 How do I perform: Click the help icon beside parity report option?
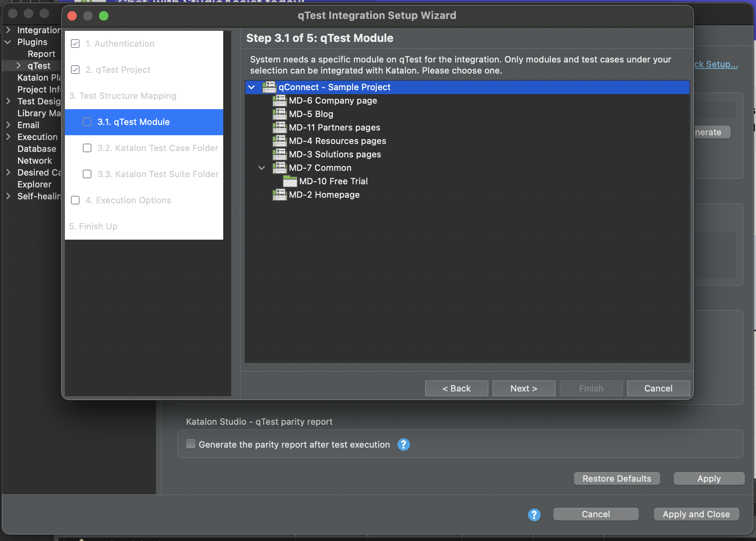(x=403, y=445)
